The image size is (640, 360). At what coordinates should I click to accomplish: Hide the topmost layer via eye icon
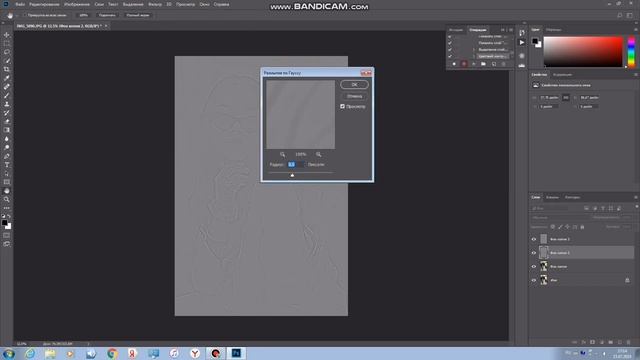click(x=534, y=239)
